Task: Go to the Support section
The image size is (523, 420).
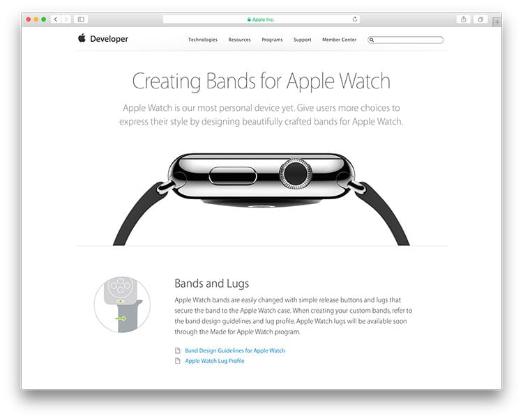Action: coord(302,40)
